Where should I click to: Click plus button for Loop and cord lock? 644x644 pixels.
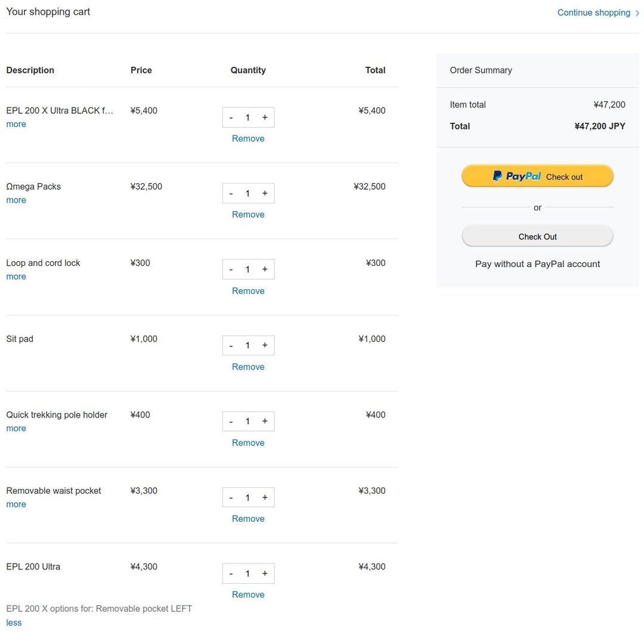click(x=265, y=270)
